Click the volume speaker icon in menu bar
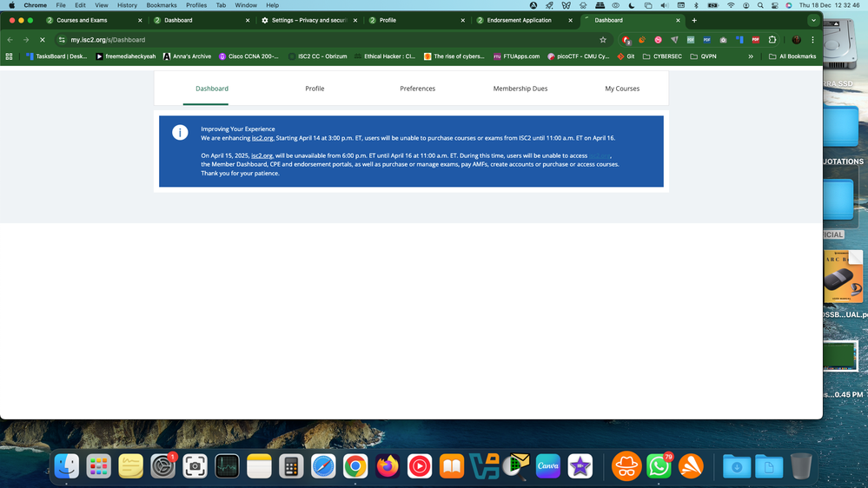 pyautogui.click(x=665, y=5)
